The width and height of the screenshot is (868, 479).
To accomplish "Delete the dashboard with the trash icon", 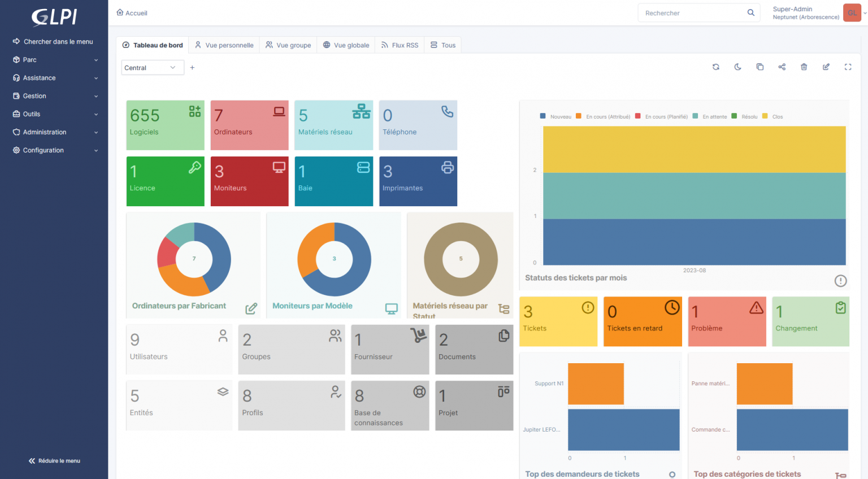I will 804,67.
